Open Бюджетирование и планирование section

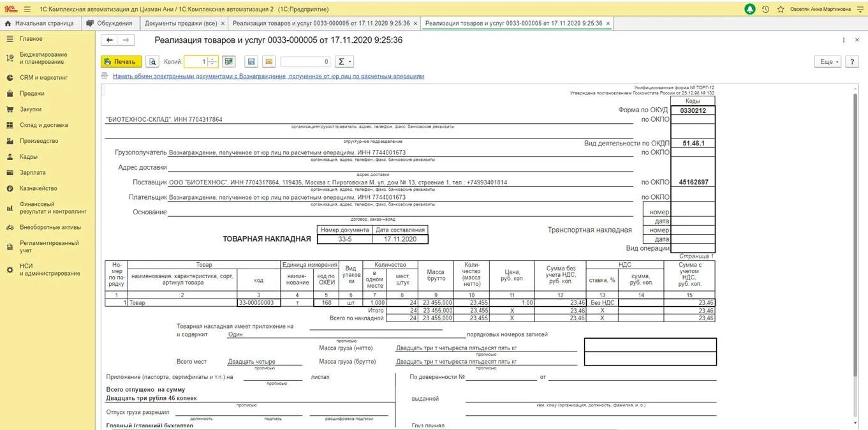48,58
